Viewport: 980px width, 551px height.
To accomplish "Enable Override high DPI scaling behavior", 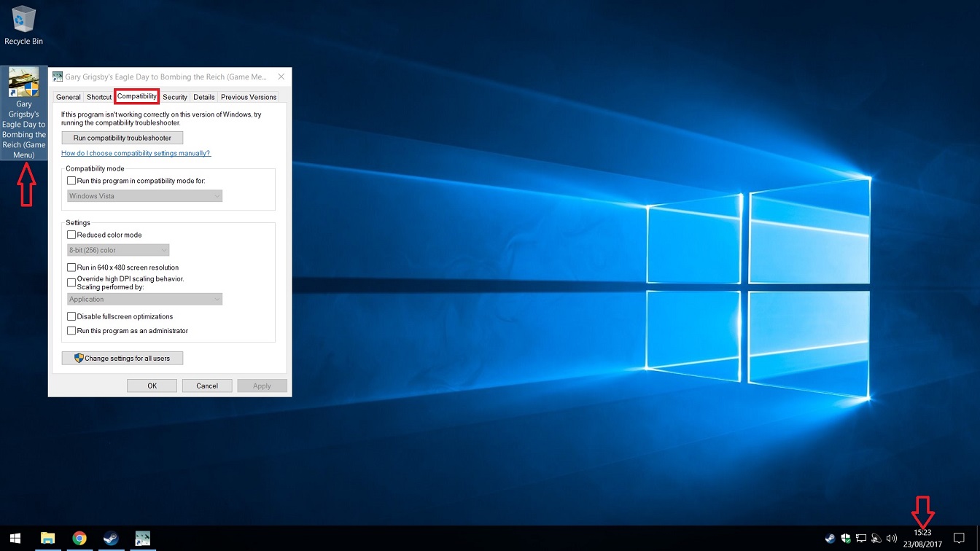I will click(71, 283).
